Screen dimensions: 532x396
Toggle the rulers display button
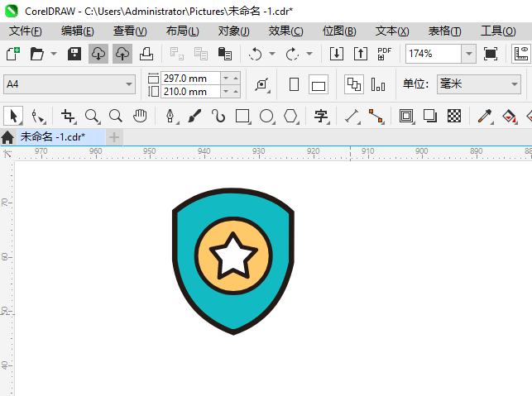[x=521, y=54]
